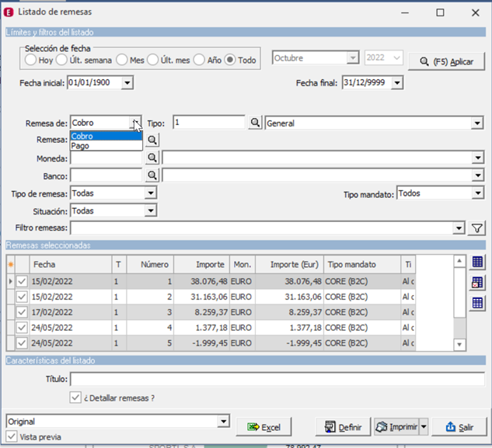Select 'Pago' from the open dropdown list
The height and width of the screenshot is (448, 492).
[81, 146]
